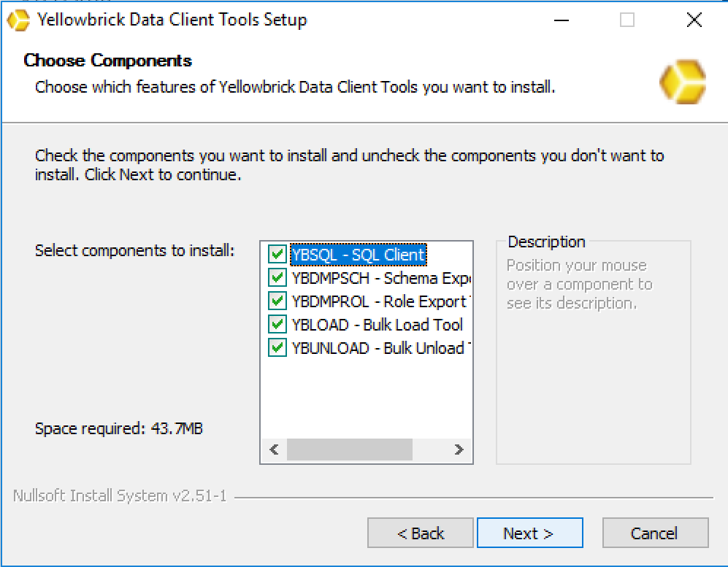The height and width of the screenshot is (567, 728).
Task: Click the Yellowbrick logo in the header area
Action: (683, 81)
